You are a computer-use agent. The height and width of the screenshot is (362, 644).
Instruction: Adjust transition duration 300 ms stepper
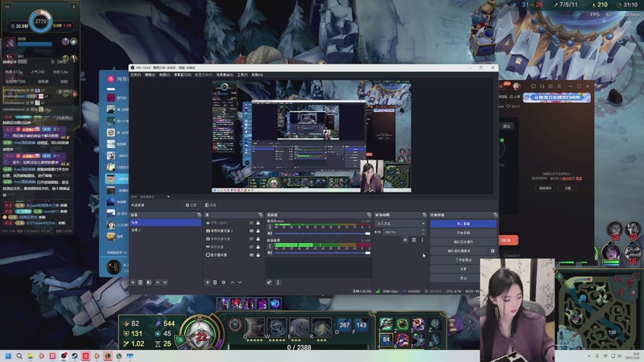click(x=423, y=232)
